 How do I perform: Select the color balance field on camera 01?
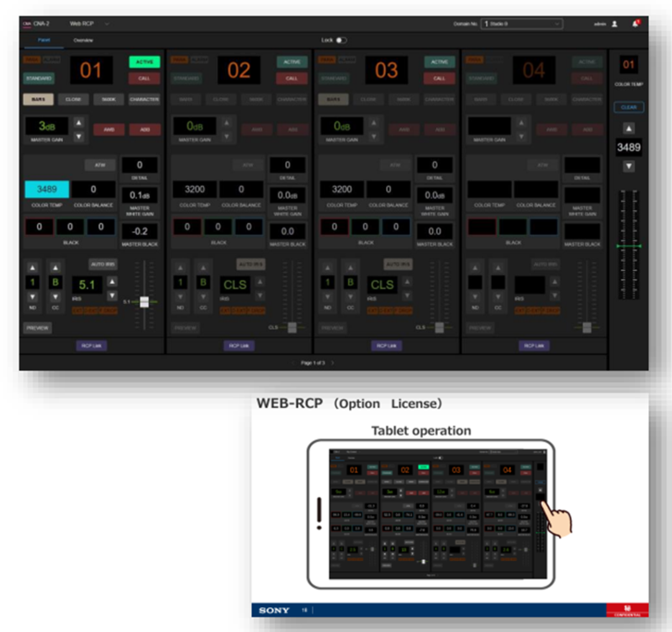93,189
